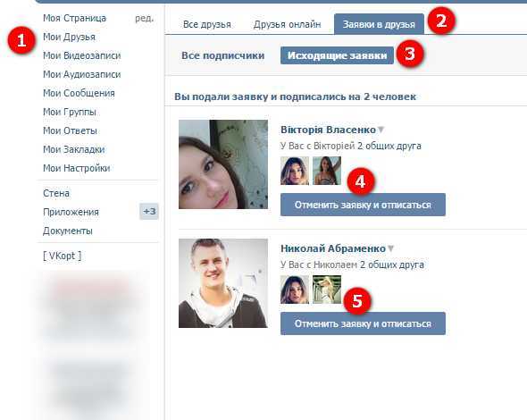Switch to Все друзья tab
This screenshot has height=420, width=527.
pyautogui.click(x=207, y=24)
